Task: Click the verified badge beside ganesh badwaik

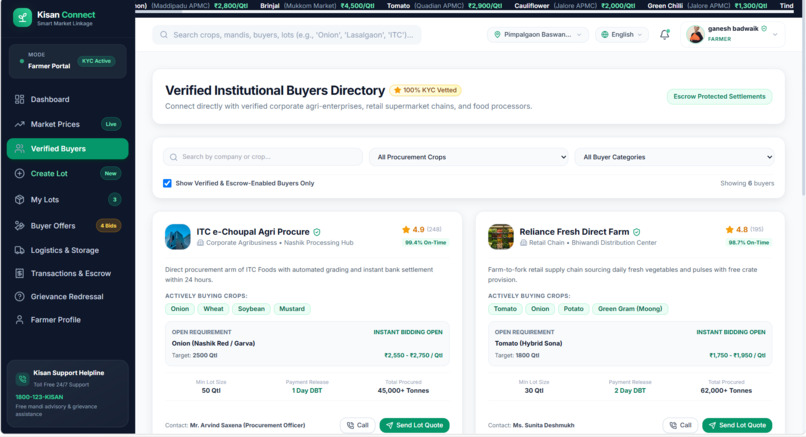Action: point(764,29)
